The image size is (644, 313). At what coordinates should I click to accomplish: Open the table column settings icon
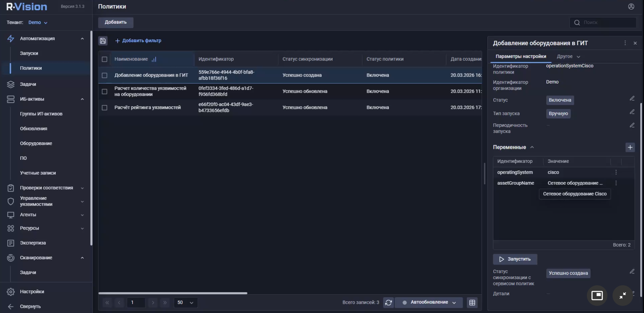472,302
